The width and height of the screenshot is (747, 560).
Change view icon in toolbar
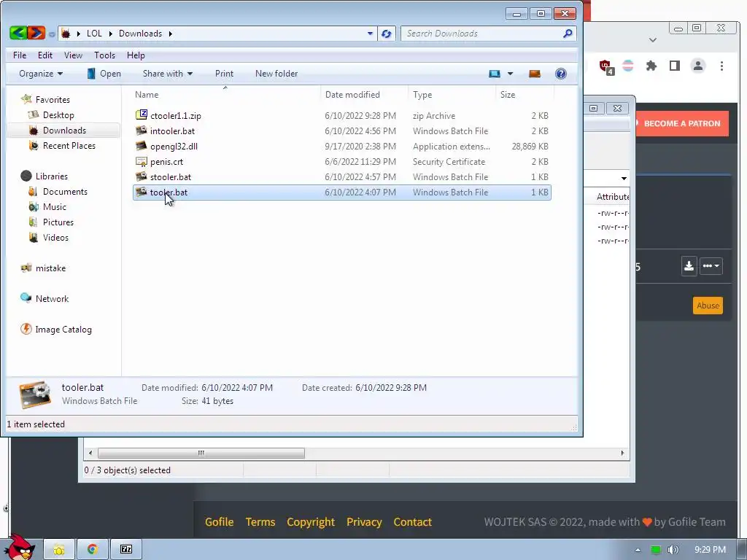[x=495, y=74]
